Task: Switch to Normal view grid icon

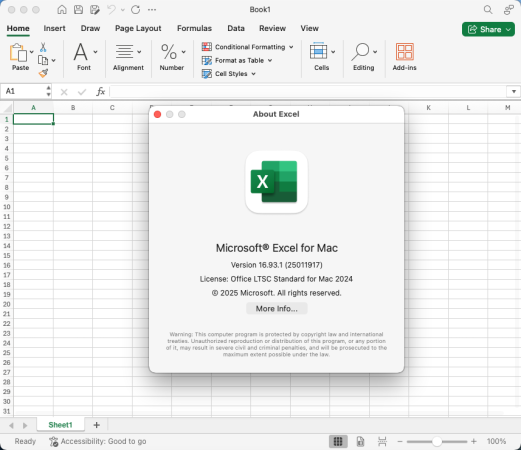Action: [338, 442]
